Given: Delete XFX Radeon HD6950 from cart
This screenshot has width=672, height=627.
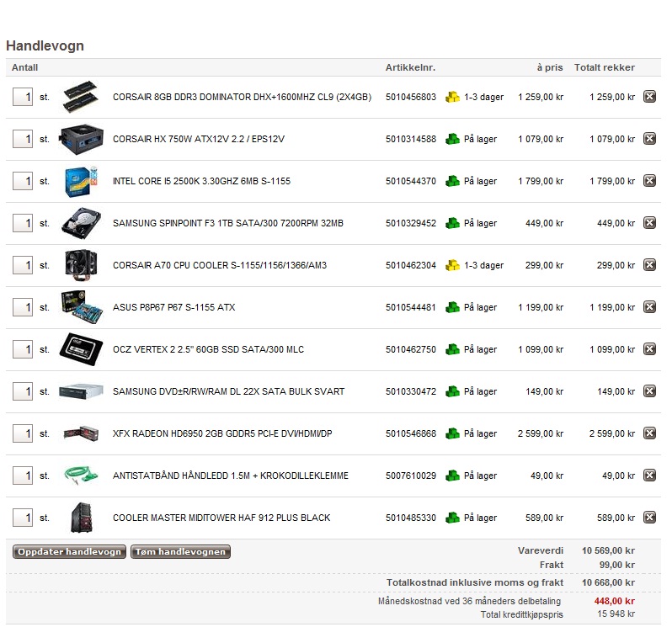Looking at the screenshot, I should [x=650, y=433].
